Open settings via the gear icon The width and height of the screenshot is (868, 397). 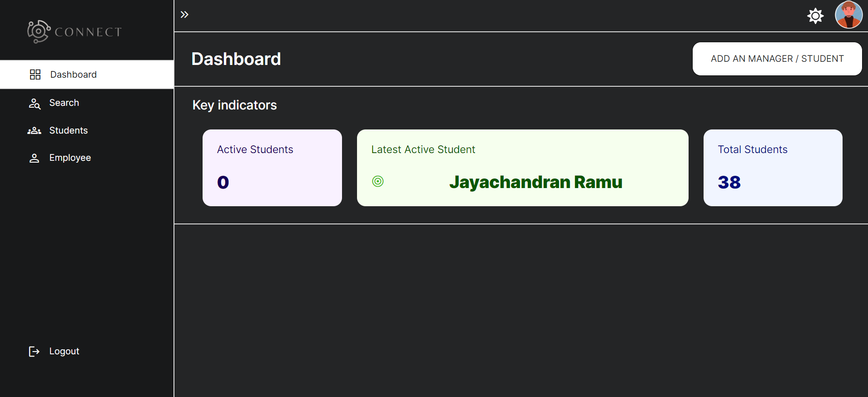815,15
